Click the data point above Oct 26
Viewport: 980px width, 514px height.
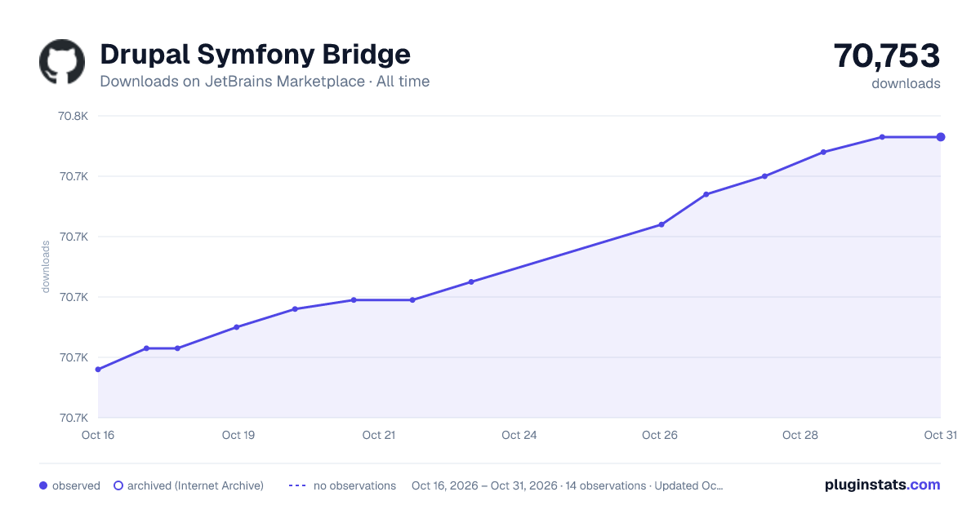(661, 224)
